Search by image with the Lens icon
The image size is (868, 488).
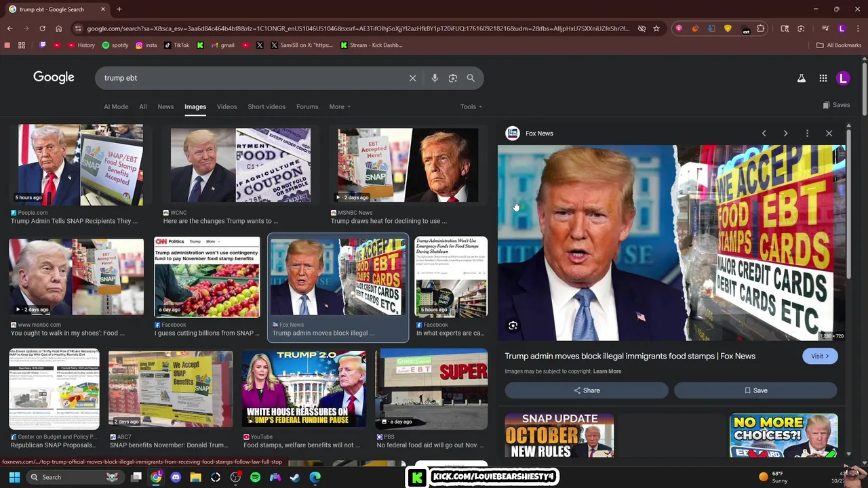[453, 78]
